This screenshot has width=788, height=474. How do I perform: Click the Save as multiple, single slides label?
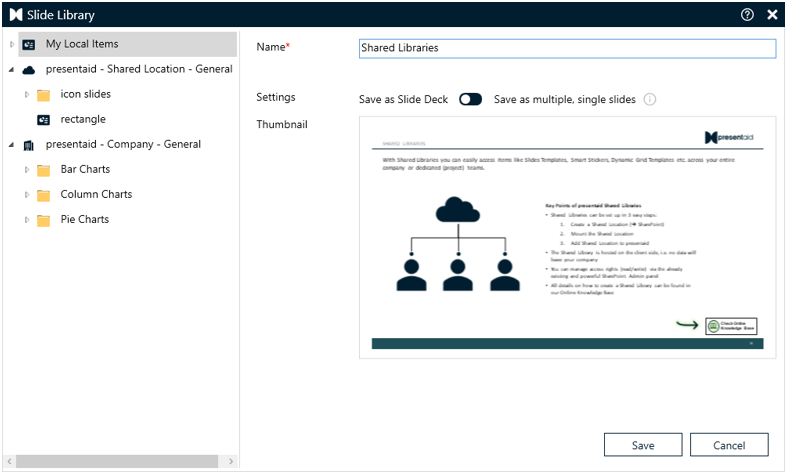coord(564,100)
